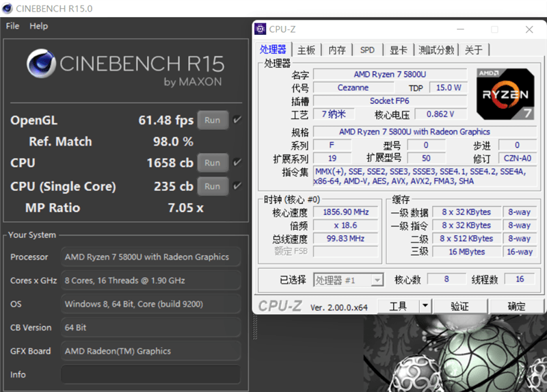Screen dimensions: 547x392
Task: Switch to the 主板 tab
Action: (x=306, y=50)
